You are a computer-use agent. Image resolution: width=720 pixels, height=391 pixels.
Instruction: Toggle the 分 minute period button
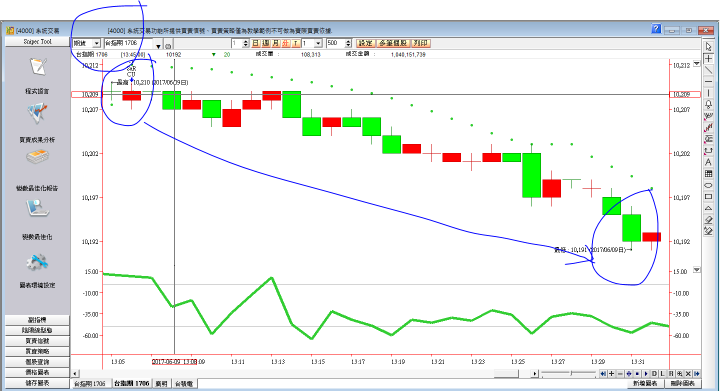286,43
